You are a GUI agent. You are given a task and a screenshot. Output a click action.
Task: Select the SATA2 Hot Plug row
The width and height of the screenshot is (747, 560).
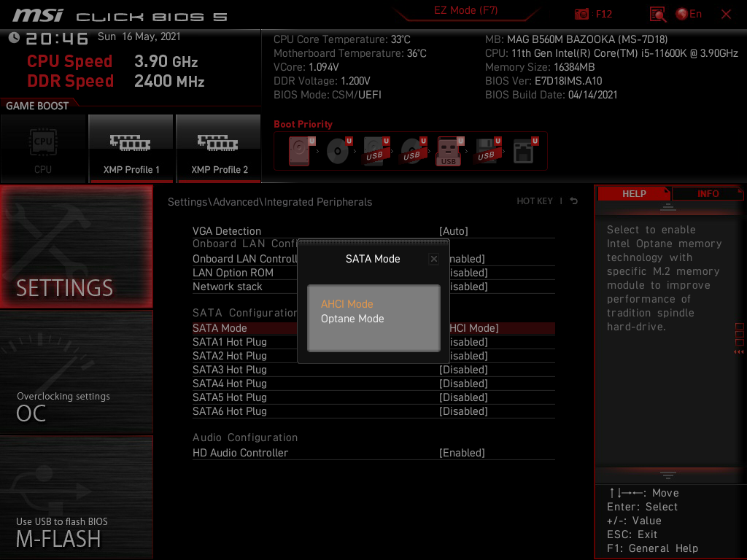(373, 356)
